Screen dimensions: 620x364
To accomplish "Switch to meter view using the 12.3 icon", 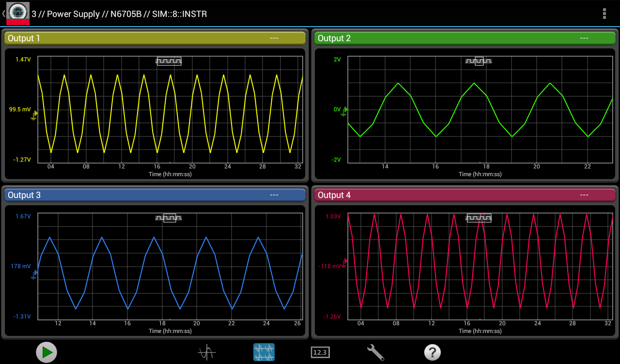I will [320, 352].
